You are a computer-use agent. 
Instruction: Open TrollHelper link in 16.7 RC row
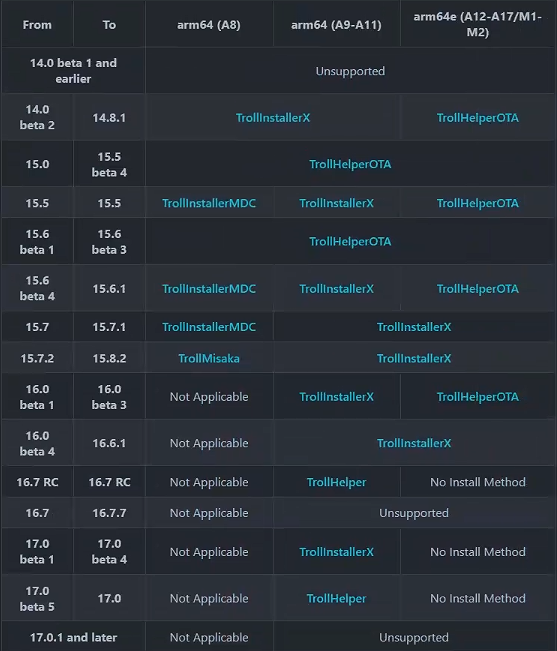336,482
